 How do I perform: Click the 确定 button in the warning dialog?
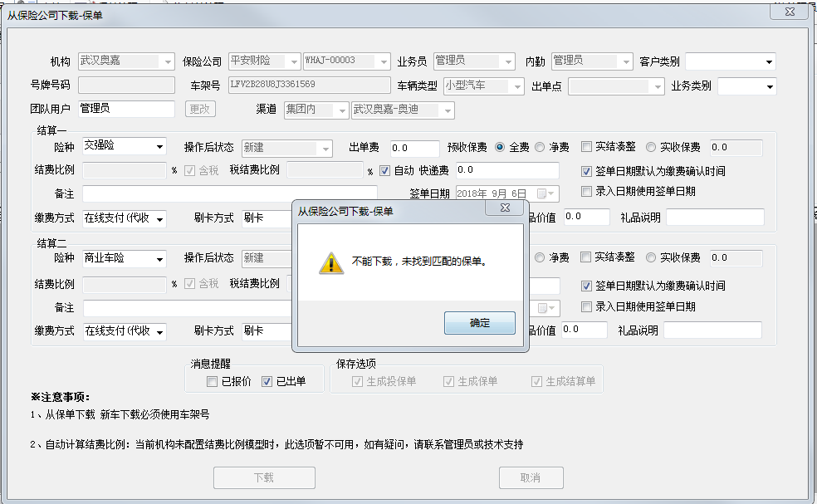[x=479, y=323]
